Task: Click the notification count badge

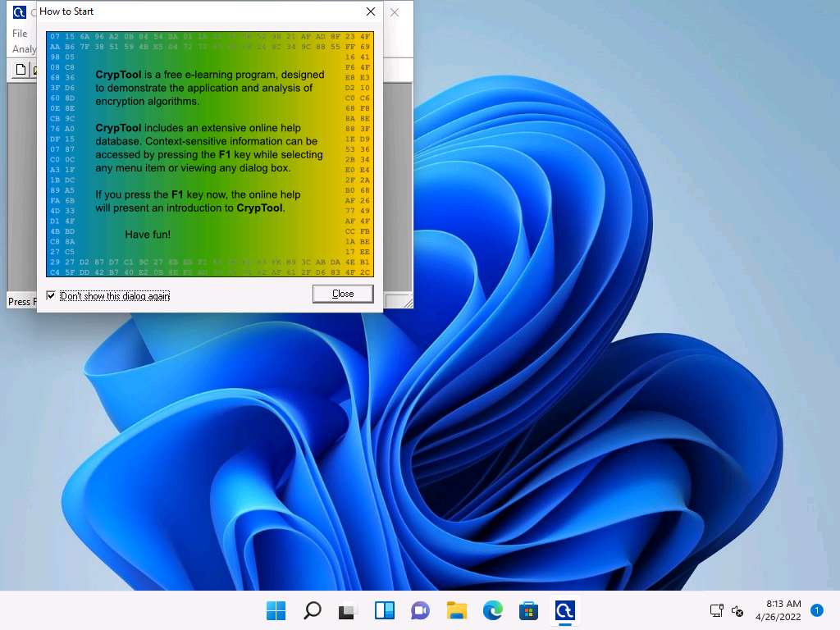Action: [x=816, y=610]
